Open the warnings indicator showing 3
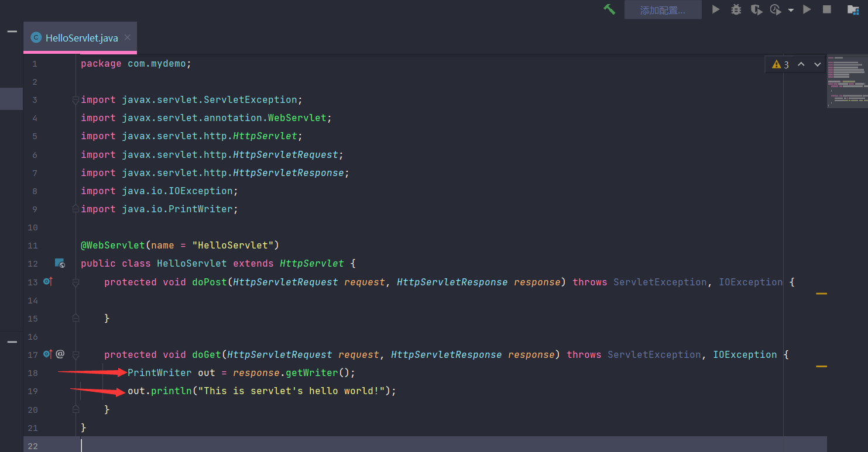 pyautogui.click(x=780, y=64)
